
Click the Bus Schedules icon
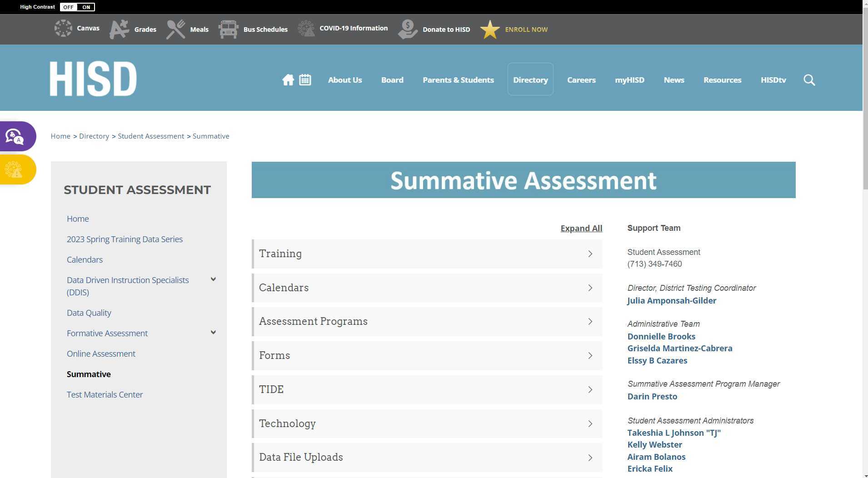click(229, 29)
